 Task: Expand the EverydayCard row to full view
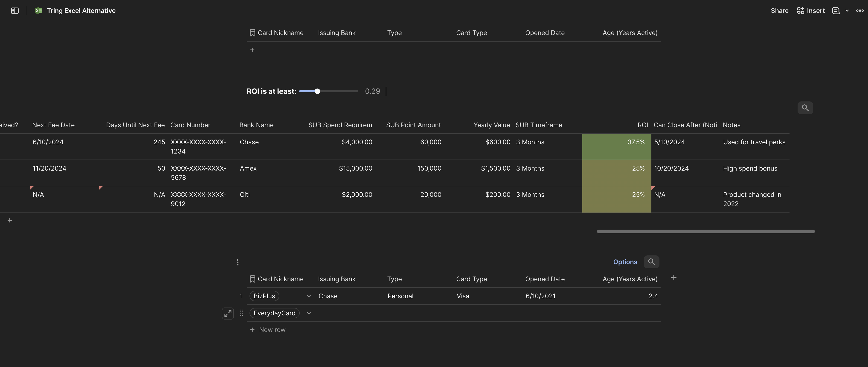tap(228, 313)
